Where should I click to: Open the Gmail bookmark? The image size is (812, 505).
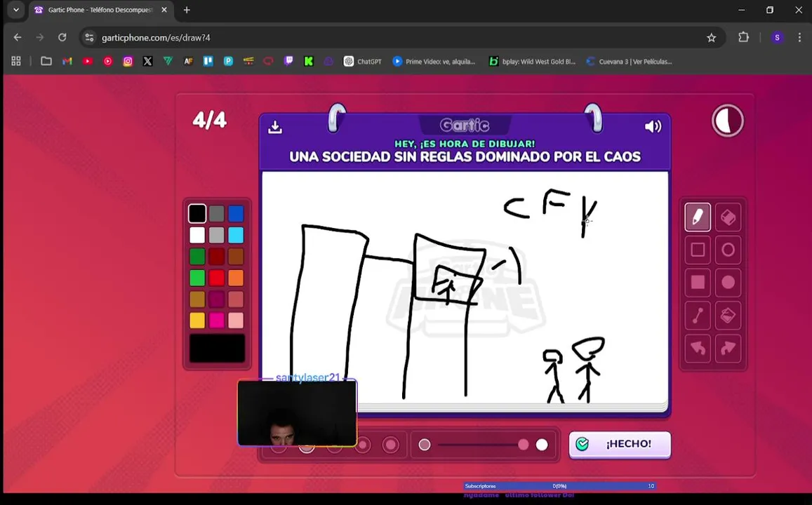point(67,61)
